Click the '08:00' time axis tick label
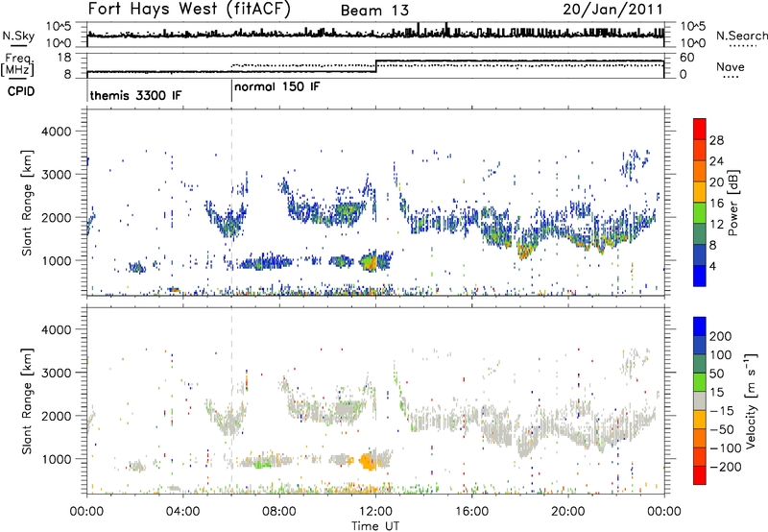The width and height of the screenshot is (768, 532). click(x=279, y=512)
